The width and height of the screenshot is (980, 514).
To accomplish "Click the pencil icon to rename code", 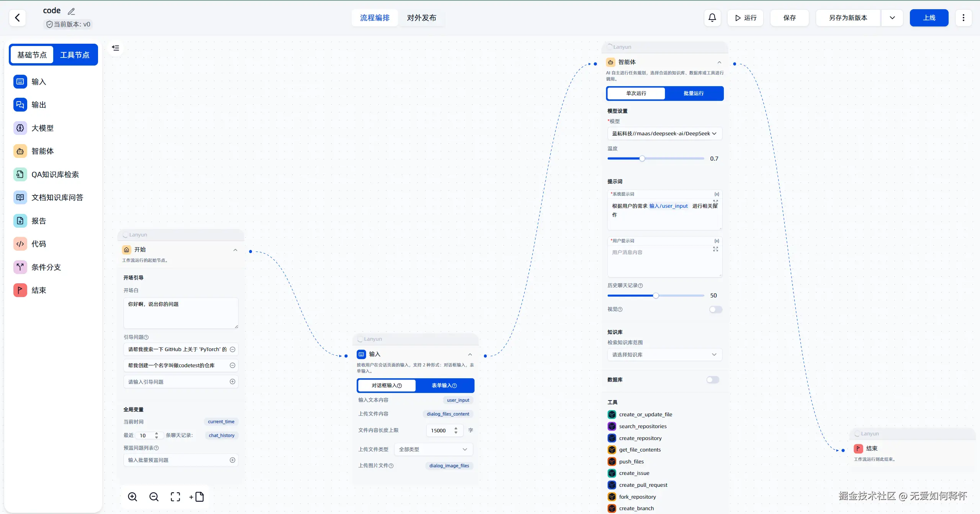I will 71,11.
